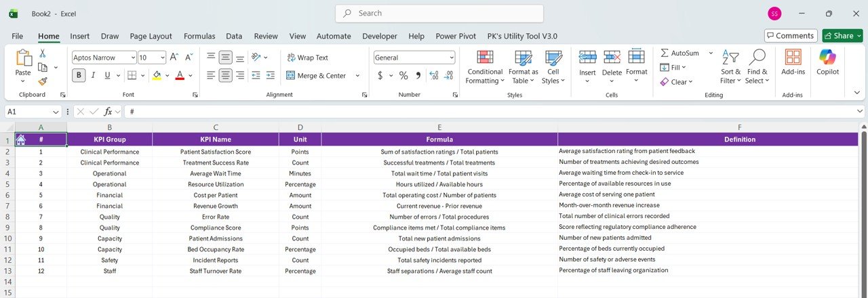The height and width of the screenshot is (298, 868).
Task: Open the File menu
Action: (18, 36)
